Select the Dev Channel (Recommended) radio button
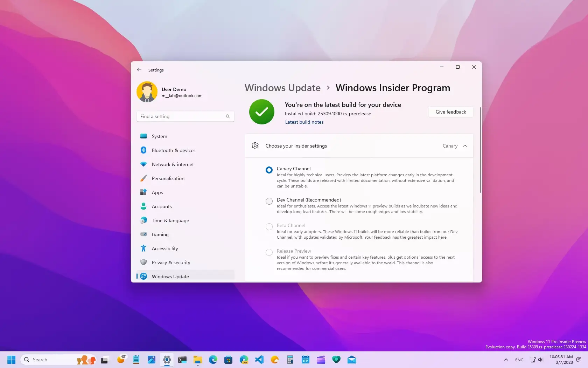Image resolution: width=588 pixels, height=368 pixels. pos(269,201)
